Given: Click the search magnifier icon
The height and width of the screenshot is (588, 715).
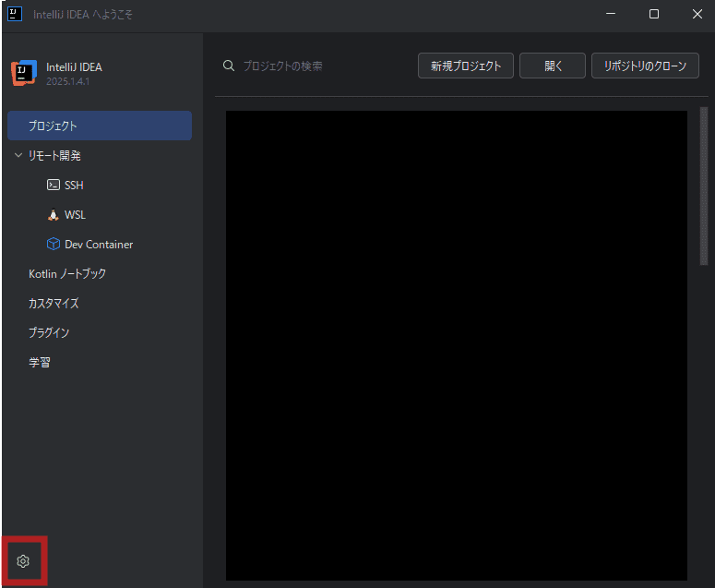Looking at the screenshot, I should pos(229,66).
